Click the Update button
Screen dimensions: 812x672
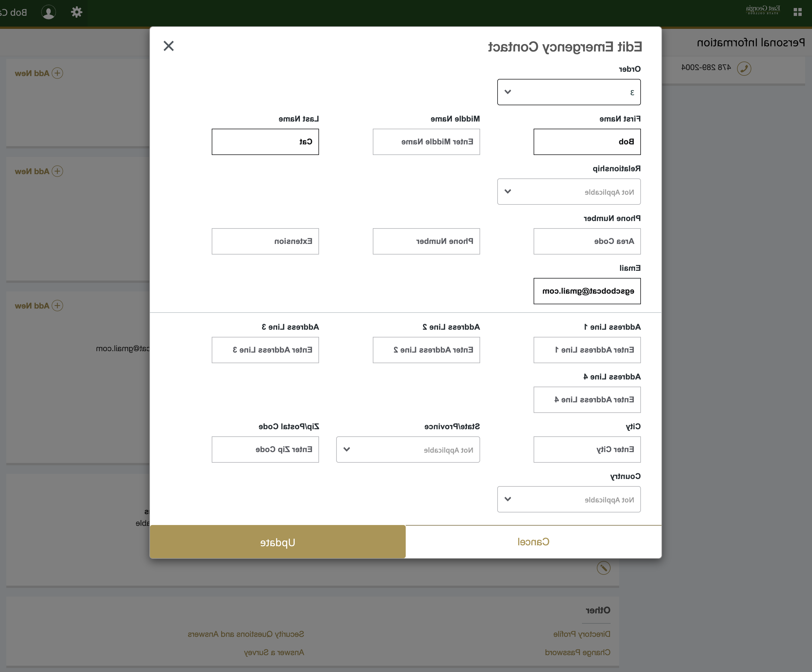[x=278, y=542]
